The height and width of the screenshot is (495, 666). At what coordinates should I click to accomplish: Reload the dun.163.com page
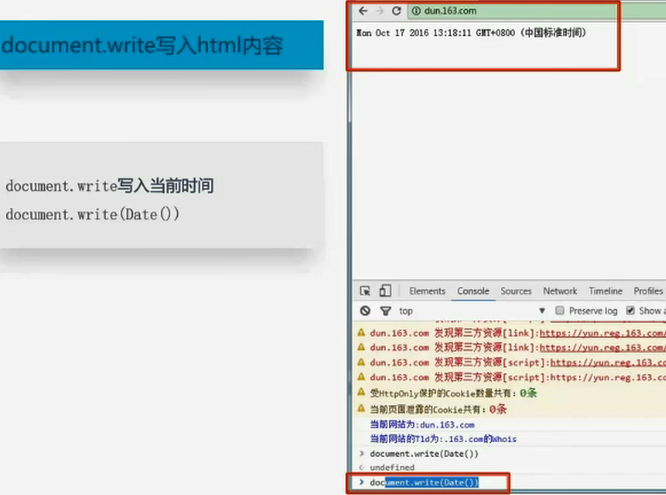396,11
